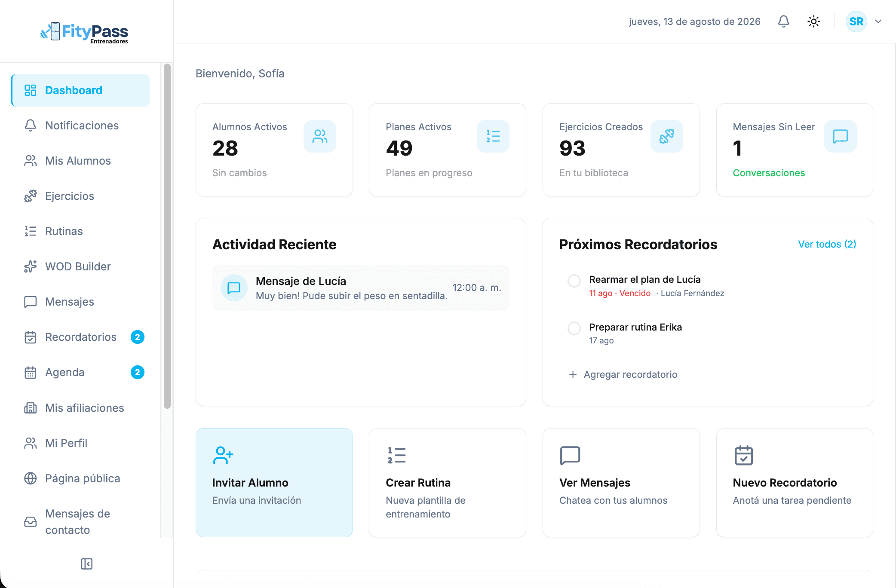
Task: Click the Ejercicios Creados count 93
Action: pyautogui.click(x=572, y=148)
